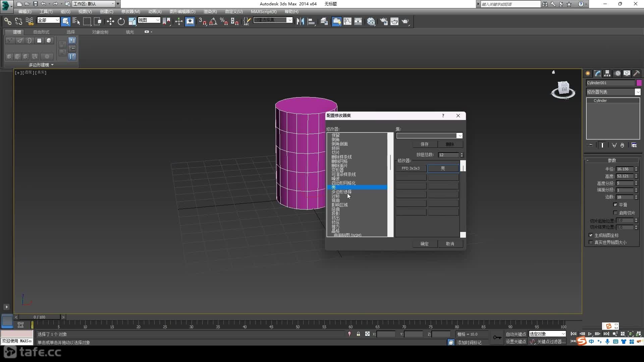The image size is (644, 362).
Task: Open the 选定对象 key filter dropdown
Action: 547,334
